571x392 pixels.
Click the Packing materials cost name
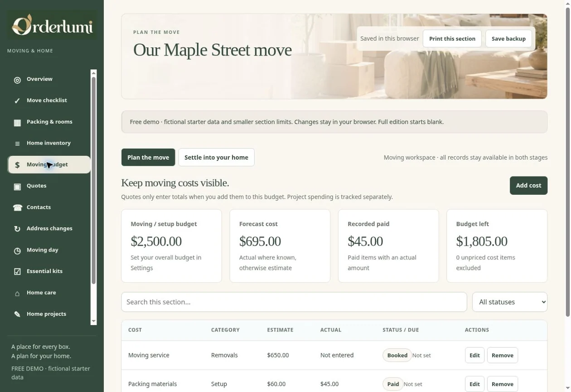[x=152, y=384]
